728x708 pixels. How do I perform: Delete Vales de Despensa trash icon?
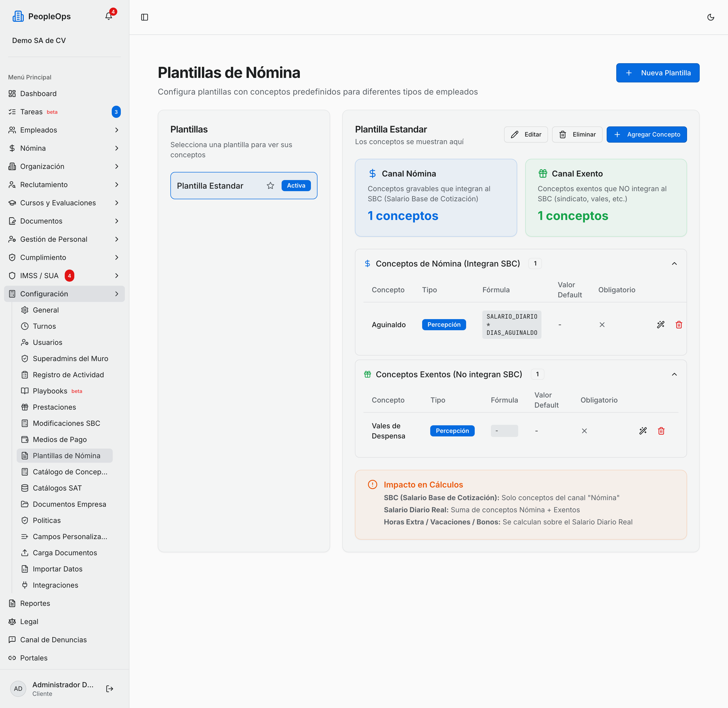coord(661,431)
